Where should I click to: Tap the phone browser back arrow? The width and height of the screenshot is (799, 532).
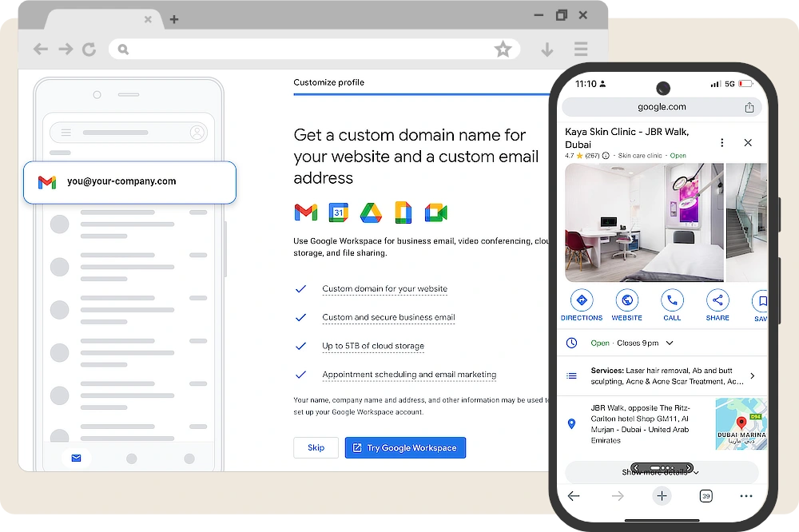[574, 496]
